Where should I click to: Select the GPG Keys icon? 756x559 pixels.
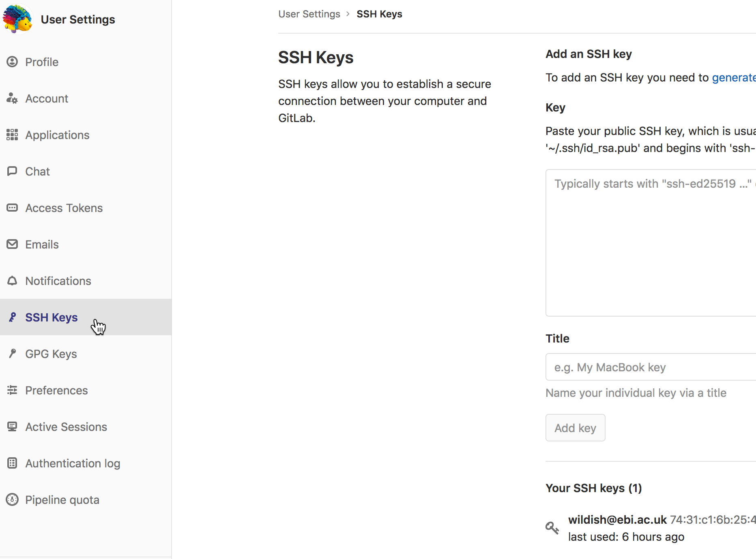coord(13,353)
